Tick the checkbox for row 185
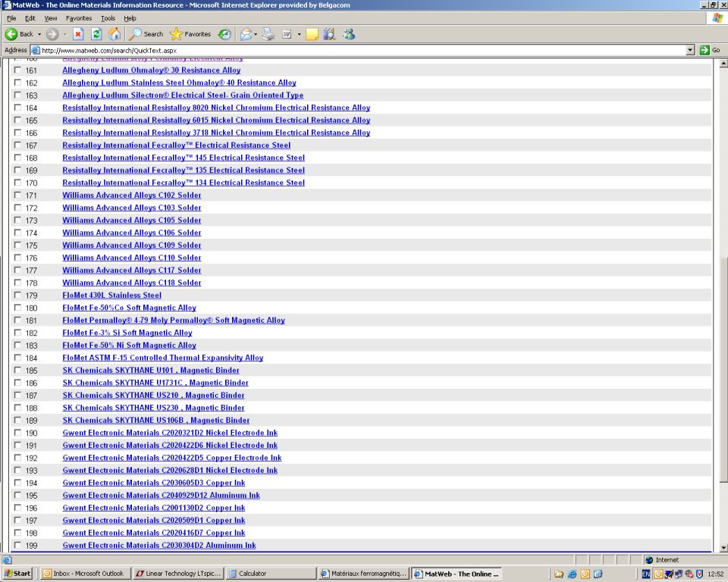 coord(17,371)
